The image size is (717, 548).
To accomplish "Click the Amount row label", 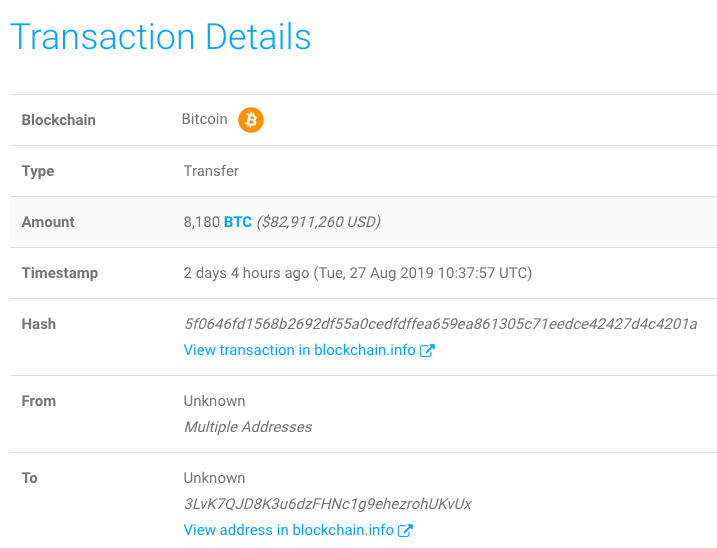I will pyautogui.click(x=48, y=222).
